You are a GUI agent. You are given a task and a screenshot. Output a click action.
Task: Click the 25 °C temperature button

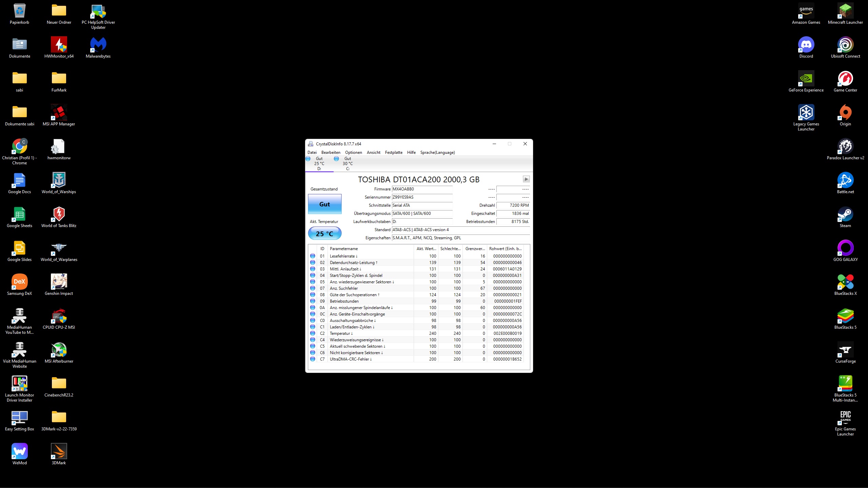tap(324, 233)
